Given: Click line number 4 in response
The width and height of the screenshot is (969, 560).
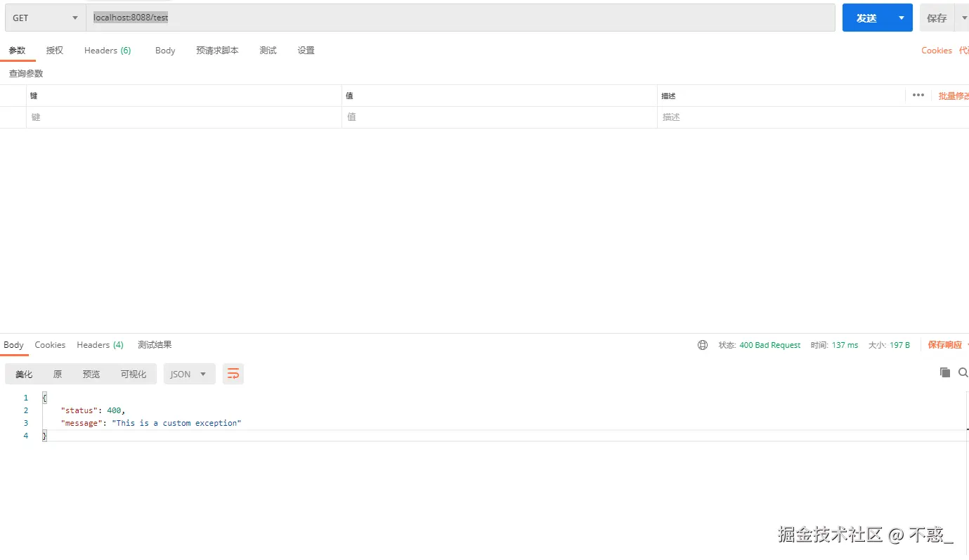Looking at the screenshot, I should (26, 436).
